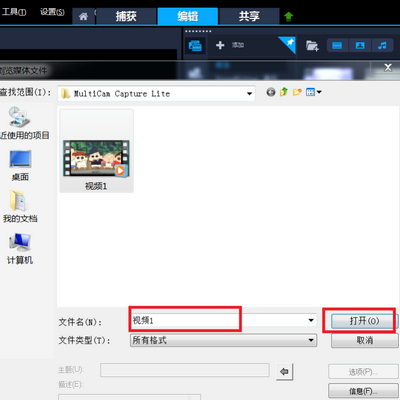
Task: Click the back navigation icon in the dialog
Action: [271, 92]
